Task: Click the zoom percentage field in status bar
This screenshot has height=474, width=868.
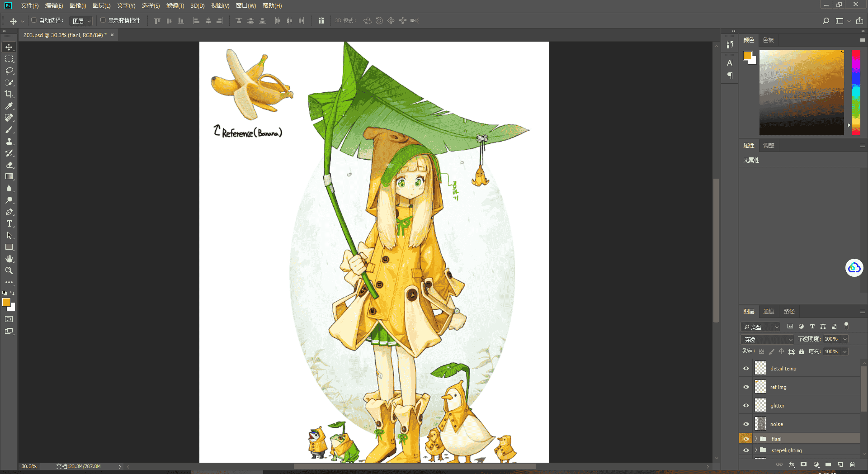Action: (x=29, y=466)
